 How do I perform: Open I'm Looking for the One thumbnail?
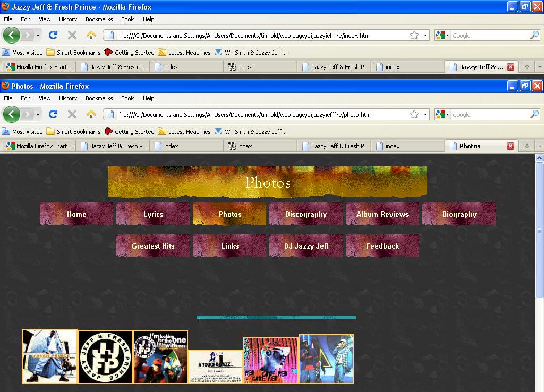(160, 357)
